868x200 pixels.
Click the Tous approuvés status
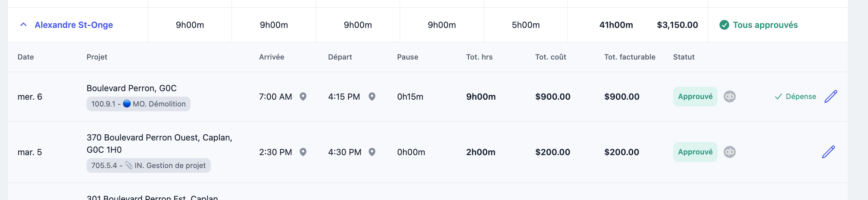pyautogui.click(x=758, y=25)
